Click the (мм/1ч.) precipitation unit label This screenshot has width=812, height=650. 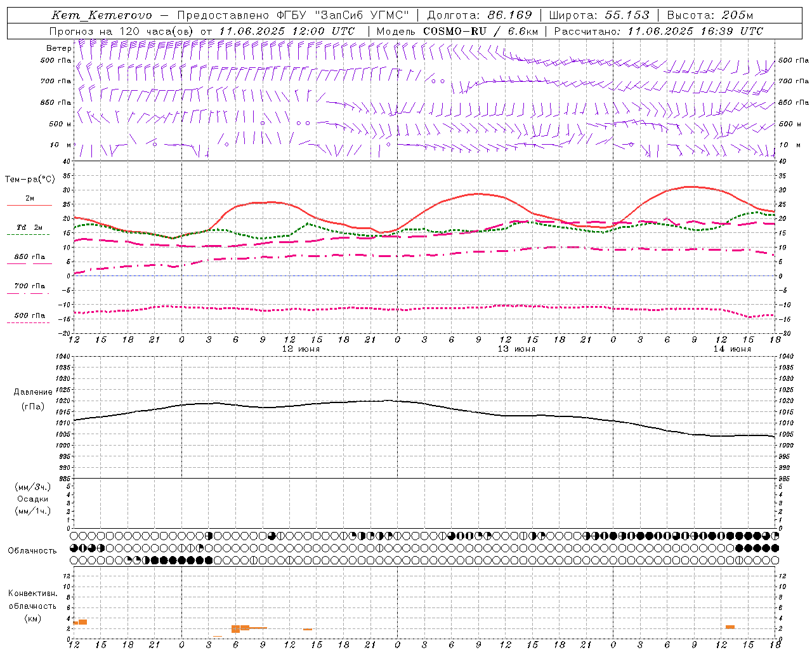point(33,511)
